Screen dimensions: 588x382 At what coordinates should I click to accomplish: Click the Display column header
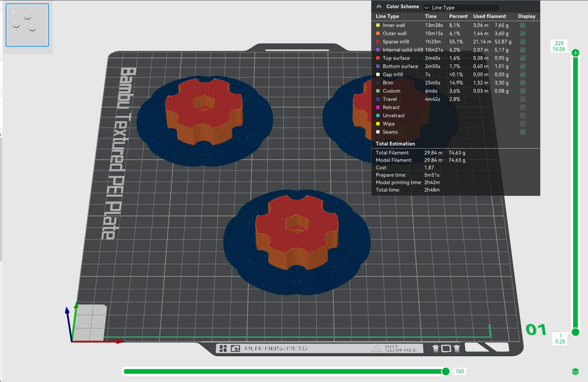tap(527, 17)
